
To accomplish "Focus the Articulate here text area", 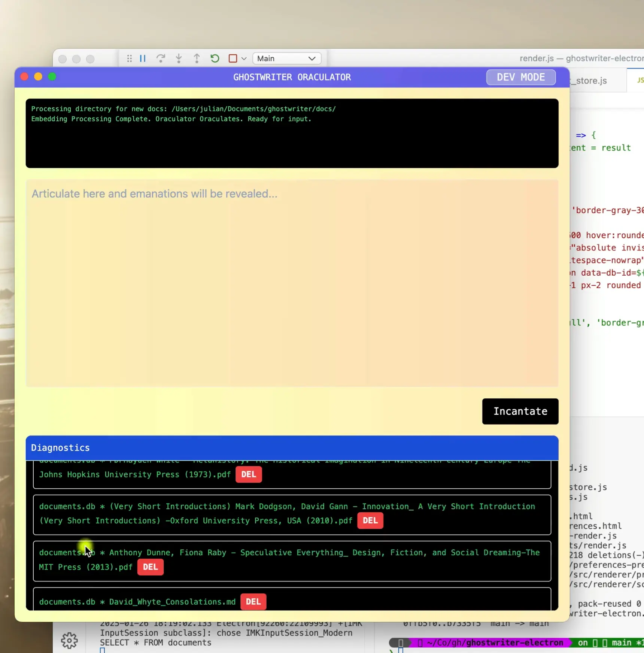I will pyautogui.click(x=292, y=283).
